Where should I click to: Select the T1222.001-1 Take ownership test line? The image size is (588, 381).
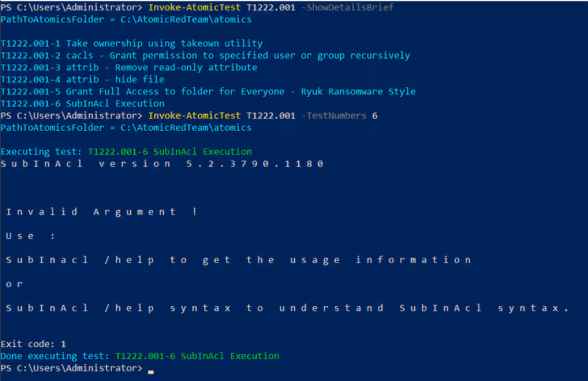click(131, 43)
